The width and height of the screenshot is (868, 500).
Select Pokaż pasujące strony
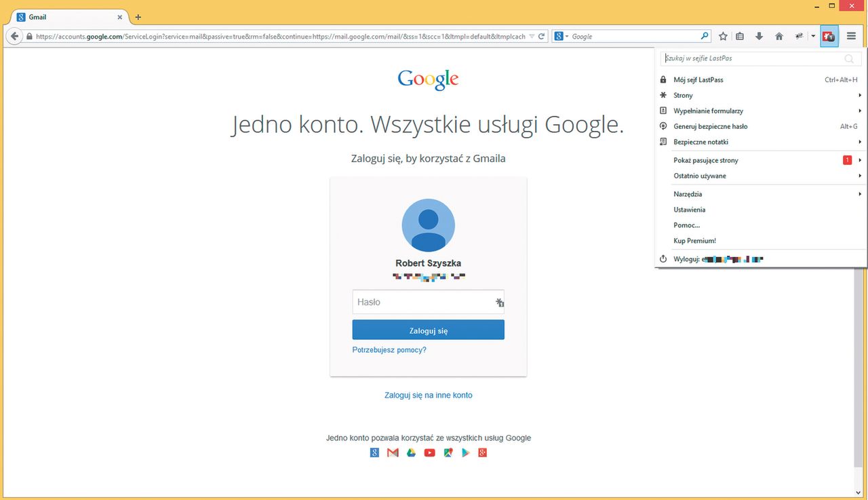[760, 161]
